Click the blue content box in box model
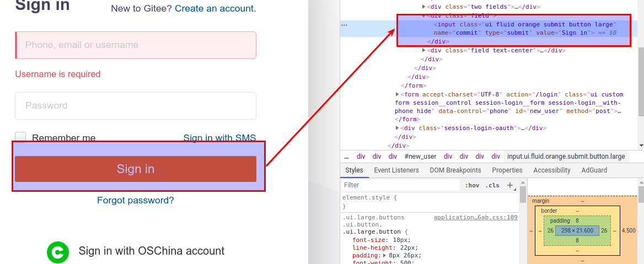The image size is (644, 264). [577, 230]
